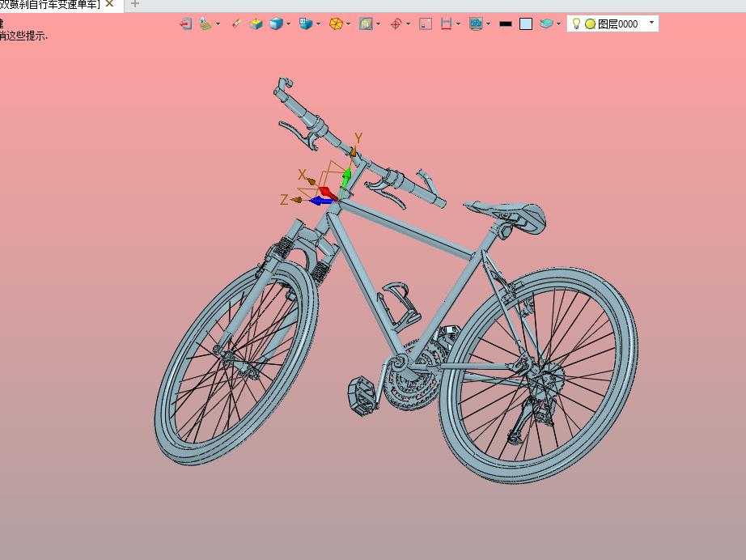
Task: Click the yellow circle layer color icon
Action: 591,23
